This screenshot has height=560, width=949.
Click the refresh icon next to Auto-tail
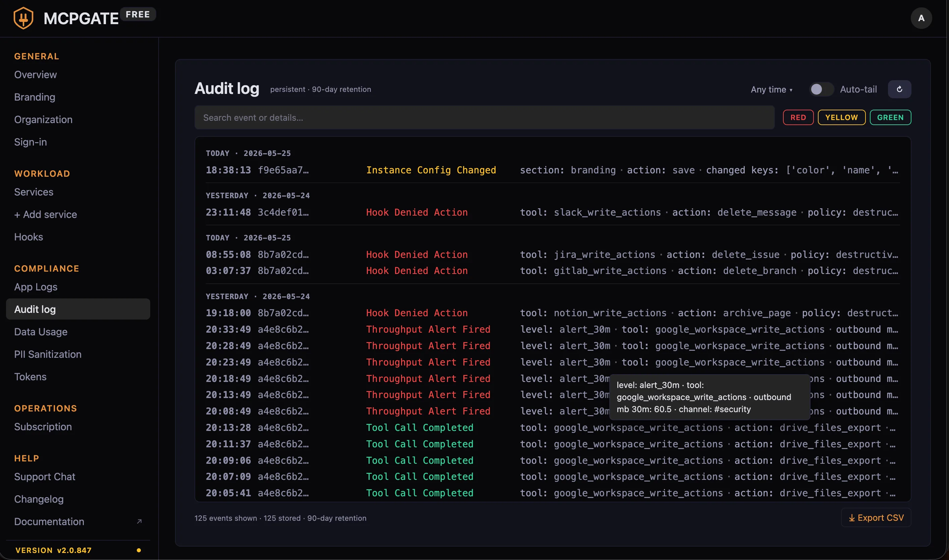(899, 89)
